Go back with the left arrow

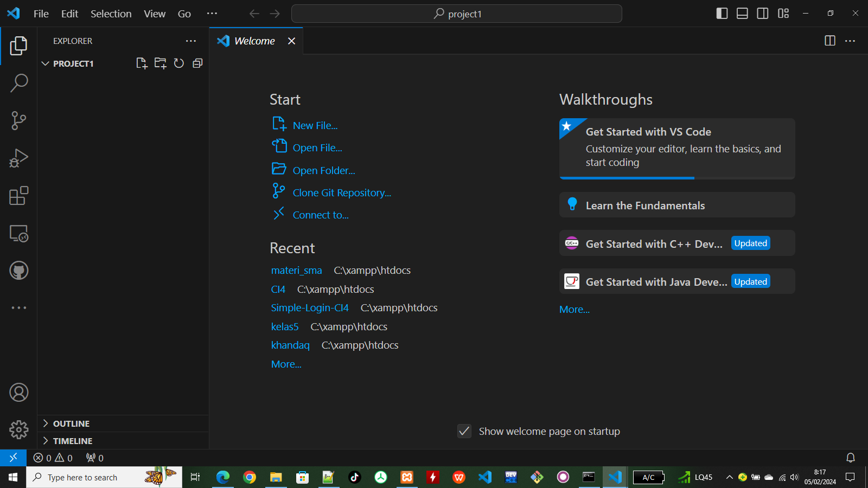click(x=254, y=14)
